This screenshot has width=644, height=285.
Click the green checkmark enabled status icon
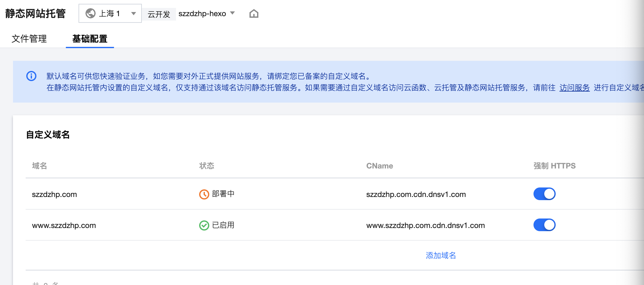coord(204,225)
